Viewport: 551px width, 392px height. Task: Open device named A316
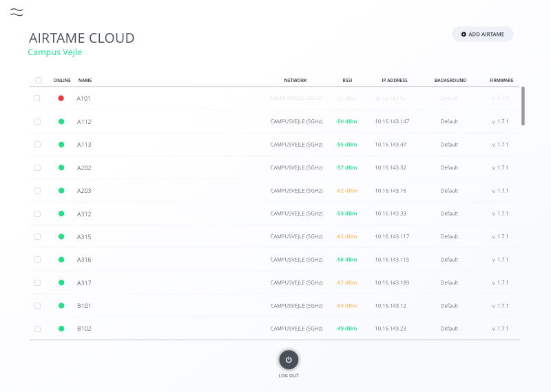pos(84,260)
